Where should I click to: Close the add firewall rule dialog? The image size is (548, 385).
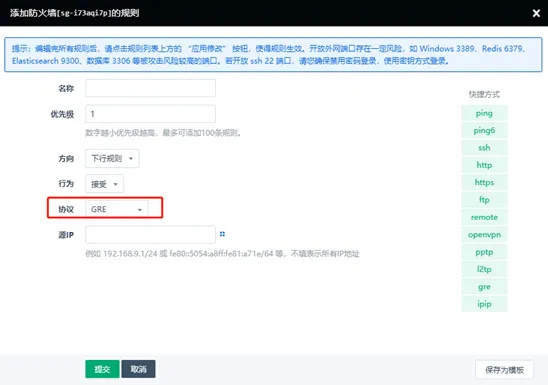click(x=536, y=13)
